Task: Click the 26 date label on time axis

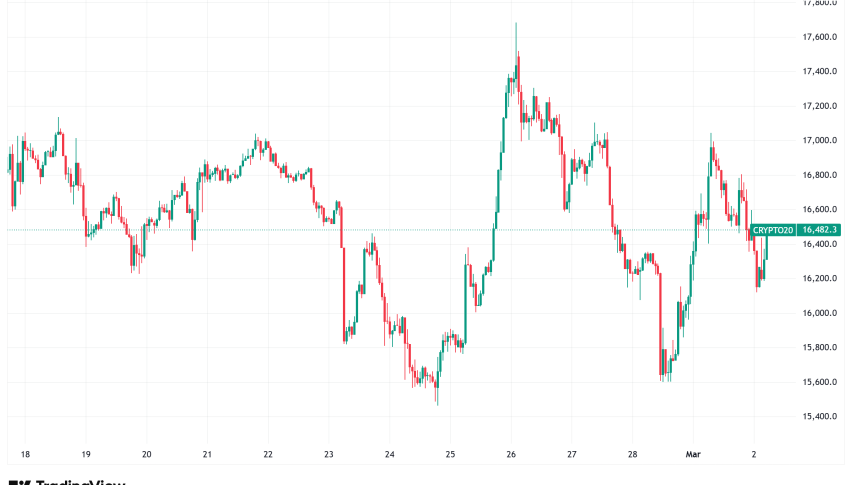Action: click(x=511, y=452)
